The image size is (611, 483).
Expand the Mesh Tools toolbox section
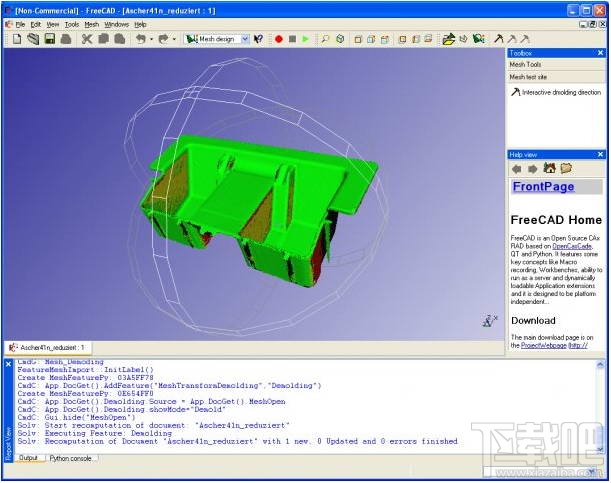tap(556, 64)
